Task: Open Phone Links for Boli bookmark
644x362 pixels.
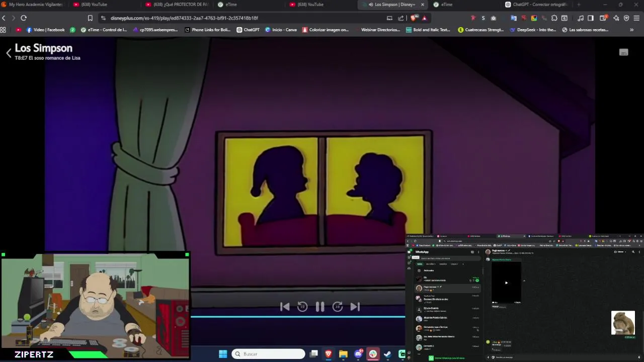Action: coord(207,30)
